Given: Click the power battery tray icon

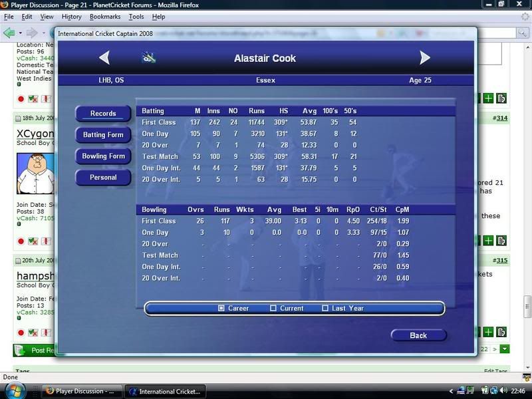Looking at the screenshot, I should coord(485,390).
